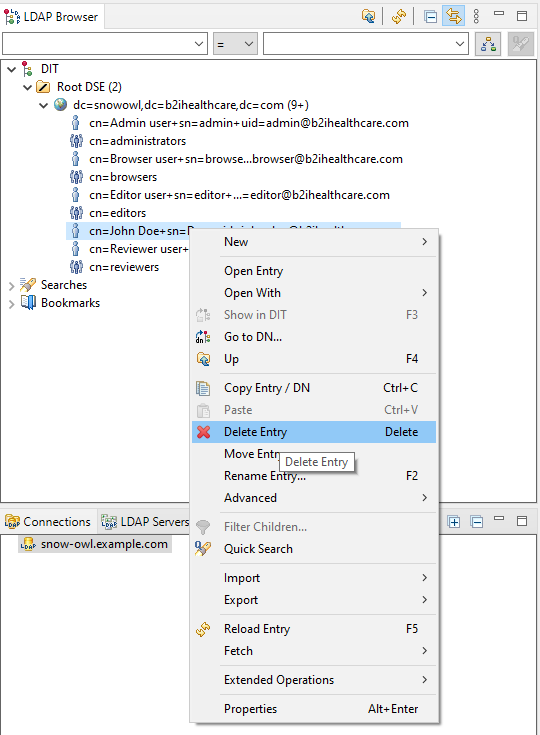Screen dimensions: 540x735
Task: Open the search value combo box
Action: pyautogui.click(x=366, y=44)
